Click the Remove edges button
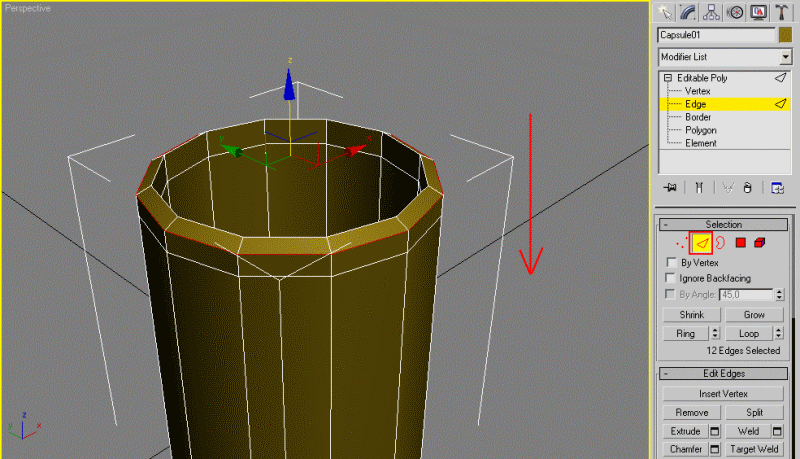 (x=691, y=412)
